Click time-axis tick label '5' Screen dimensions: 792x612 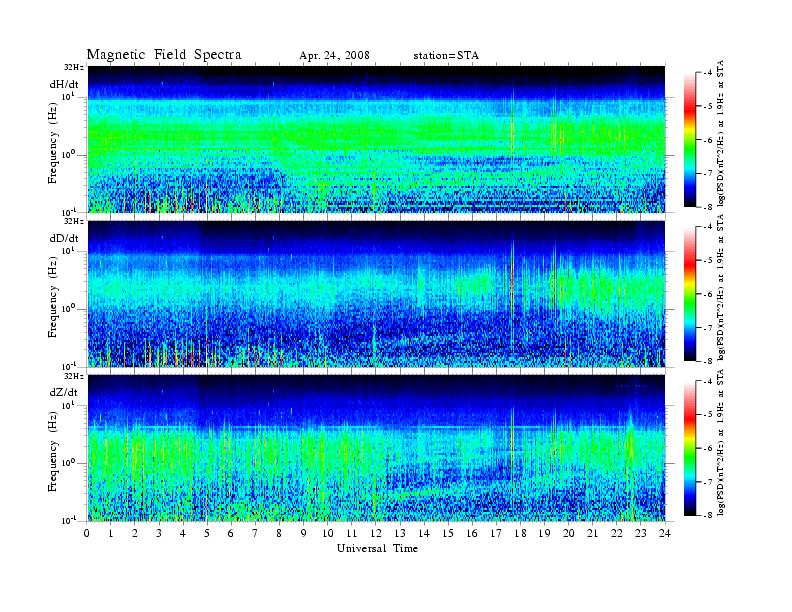coord(207,533)
